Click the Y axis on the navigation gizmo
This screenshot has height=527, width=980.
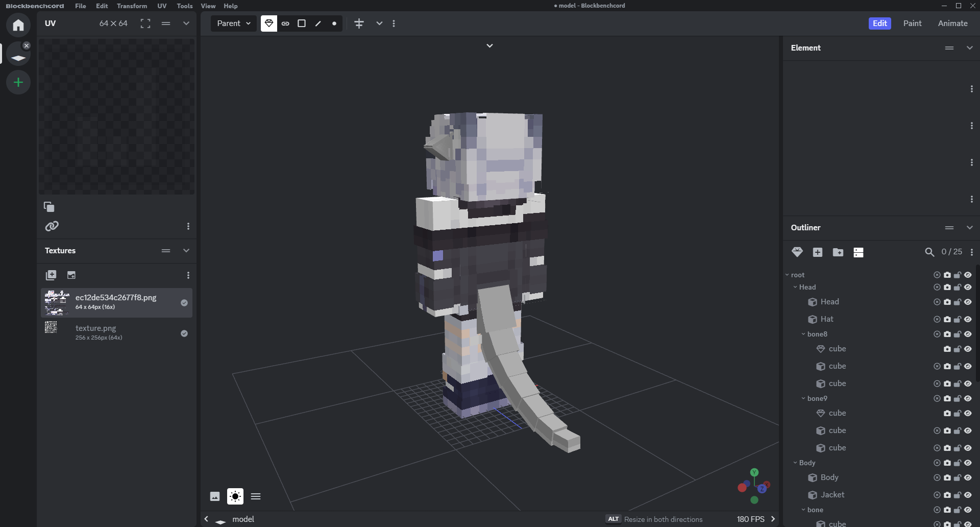(754, 472)
